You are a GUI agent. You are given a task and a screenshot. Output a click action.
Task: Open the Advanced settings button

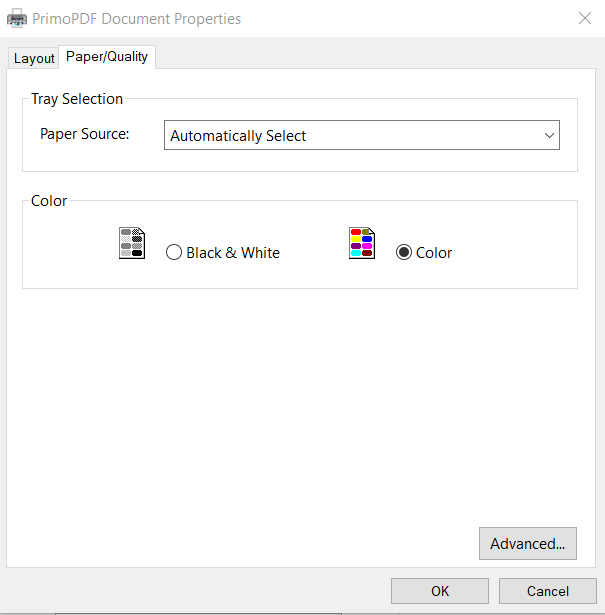coord(528,544)
